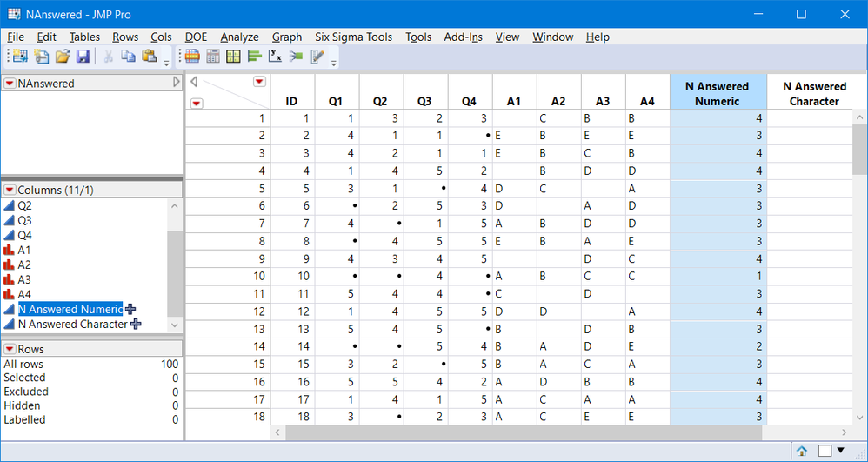Click the Copy toolbar icon
Viewport: 868px width, 462px height.
coord(129,56)
